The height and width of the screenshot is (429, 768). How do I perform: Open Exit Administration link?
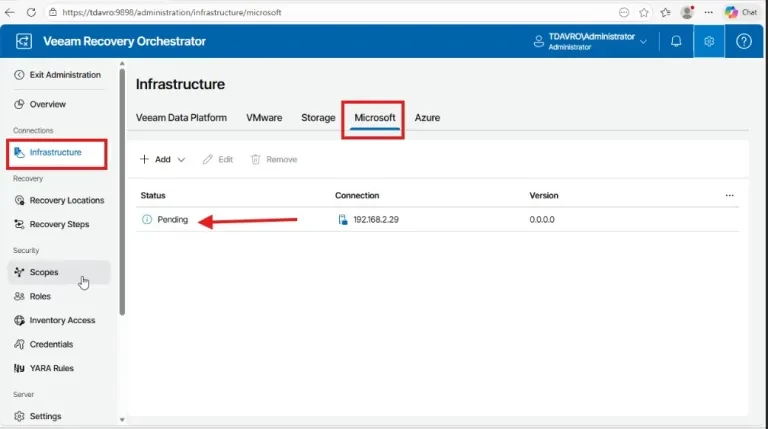coord(65,75)
